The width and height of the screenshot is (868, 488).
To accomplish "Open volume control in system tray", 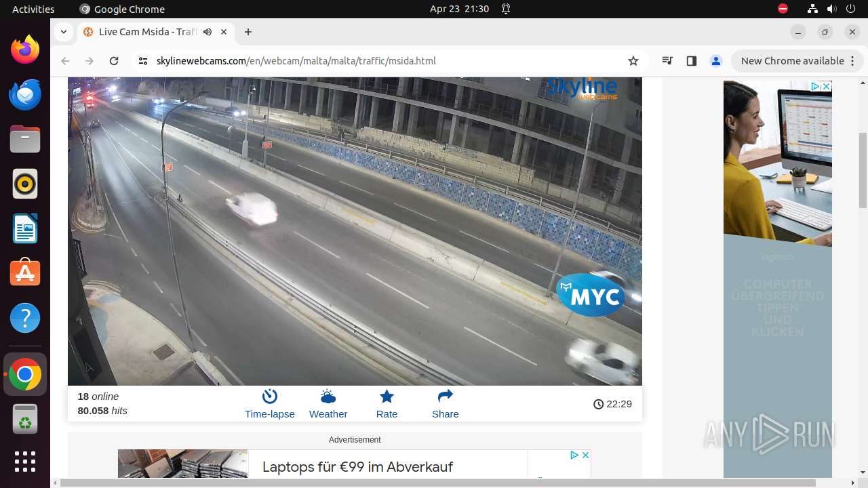I will (x=831, y=9).
